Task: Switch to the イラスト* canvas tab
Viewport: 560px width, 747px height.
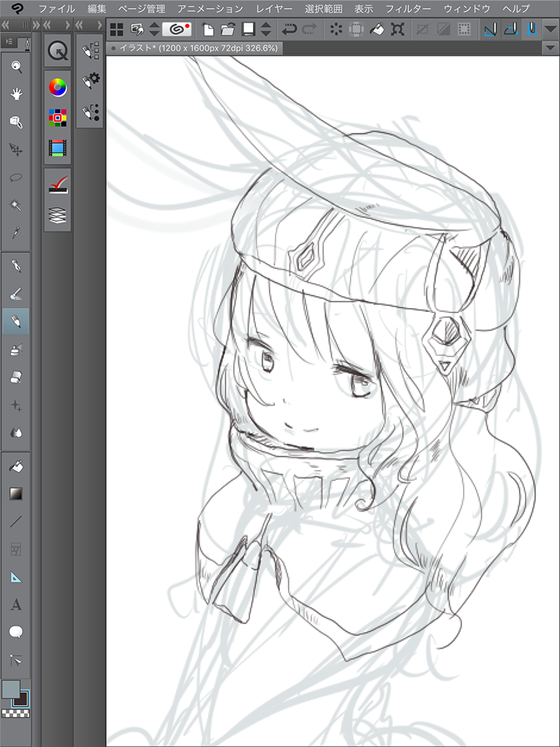Action: pyautogui.click(x=194, y=47)
